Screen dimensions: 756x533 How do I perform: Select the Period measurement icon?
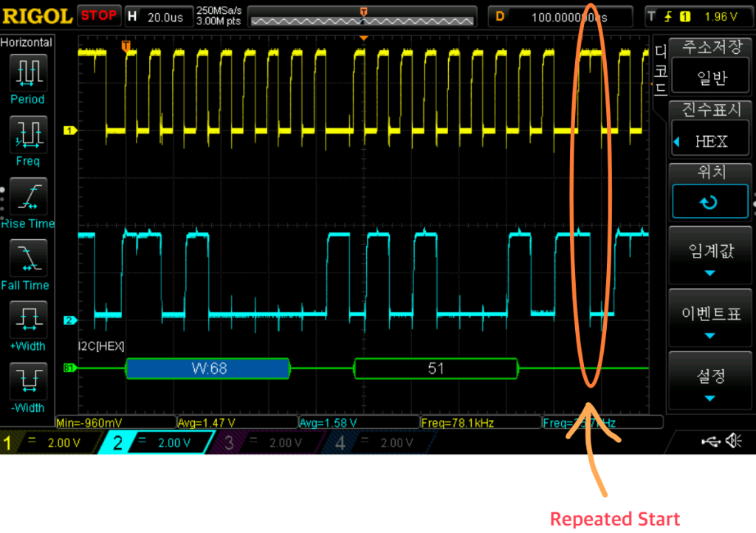[x=28, y=73]
